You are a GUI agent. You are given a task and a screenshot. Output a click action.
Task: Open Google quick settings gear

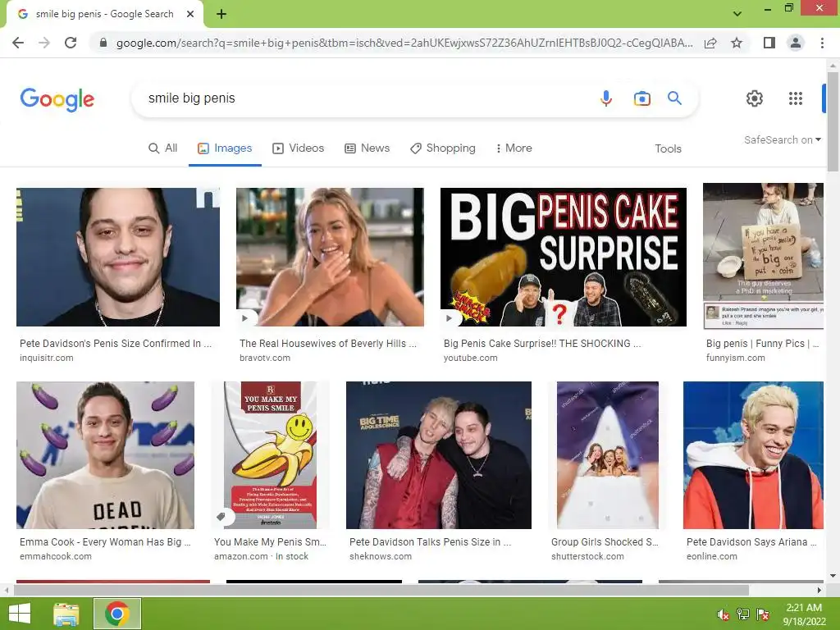[x=755, y=98]
